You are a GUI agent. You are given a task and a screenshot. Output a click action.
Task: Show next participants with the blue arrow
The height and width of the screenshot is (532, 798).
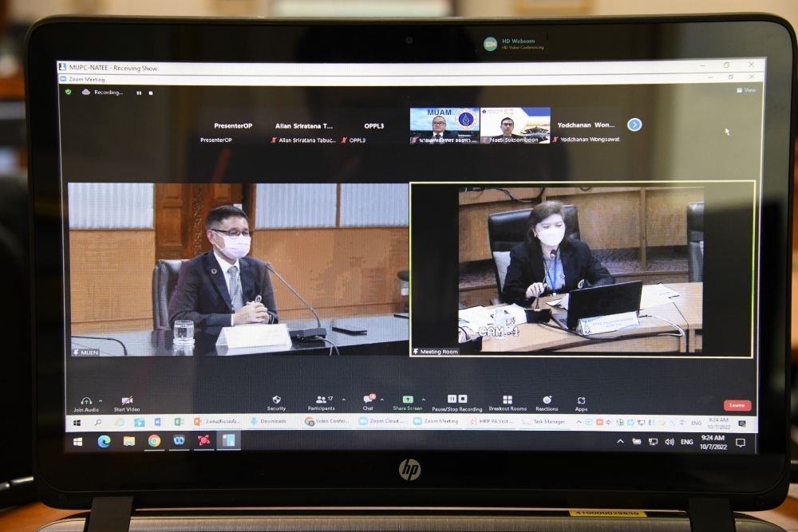pyautogui.click(x=634, y=124)
